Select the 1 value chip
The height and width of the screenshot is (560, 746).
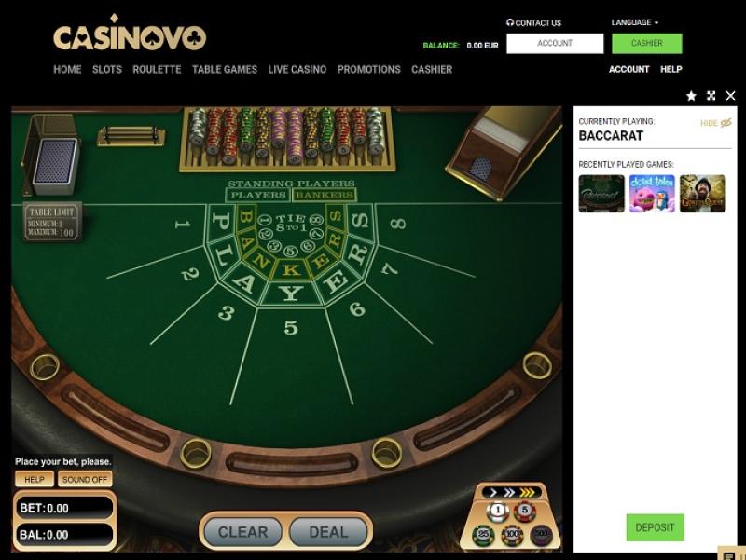498,512
